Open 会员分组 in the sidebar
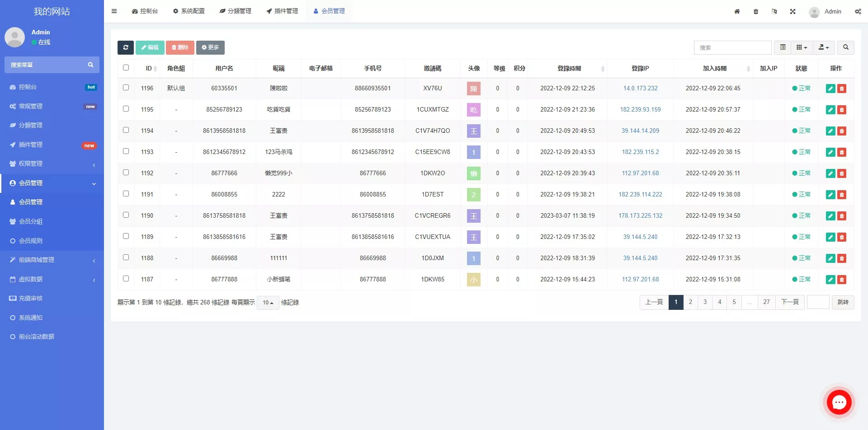 [31, 221]
